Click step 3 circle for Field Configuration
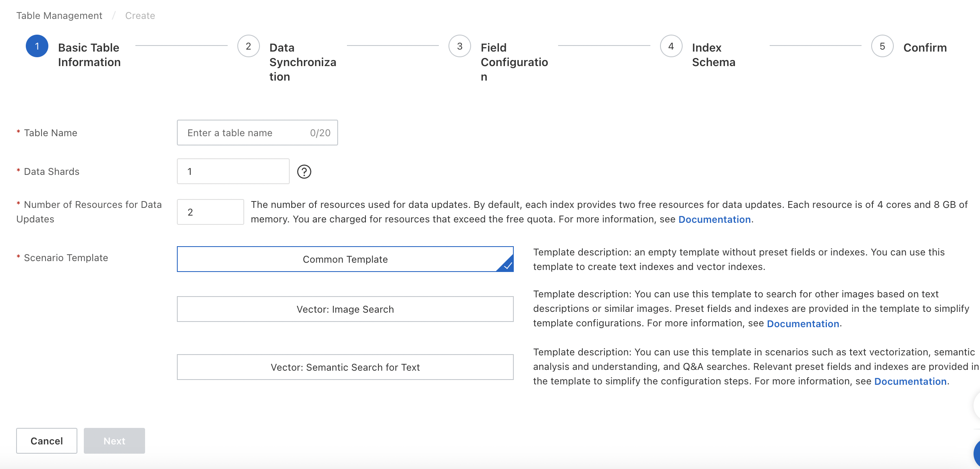Image resolution: width=980 pixels, height=469 pixels. (459, 46)
